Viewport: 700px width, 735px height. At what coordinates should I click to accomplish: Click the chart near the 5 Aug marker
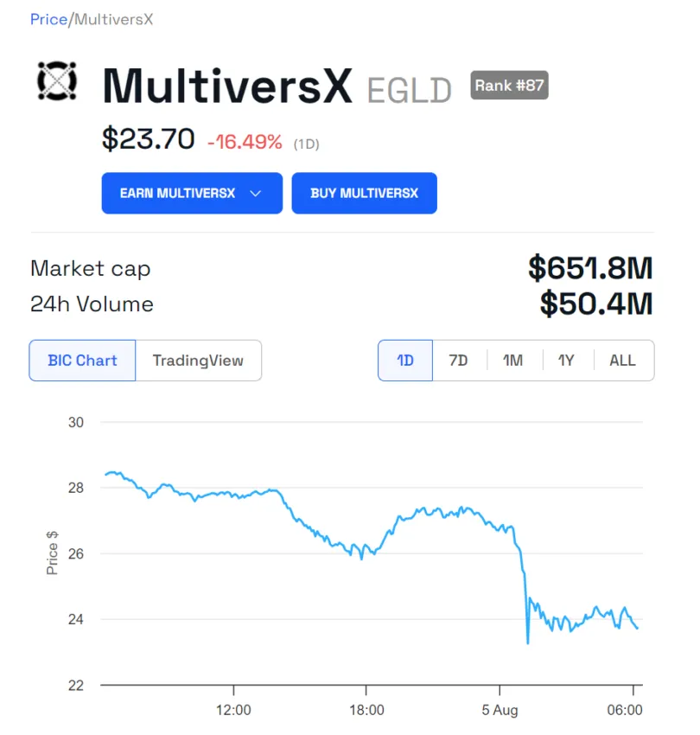coord(500,605)
